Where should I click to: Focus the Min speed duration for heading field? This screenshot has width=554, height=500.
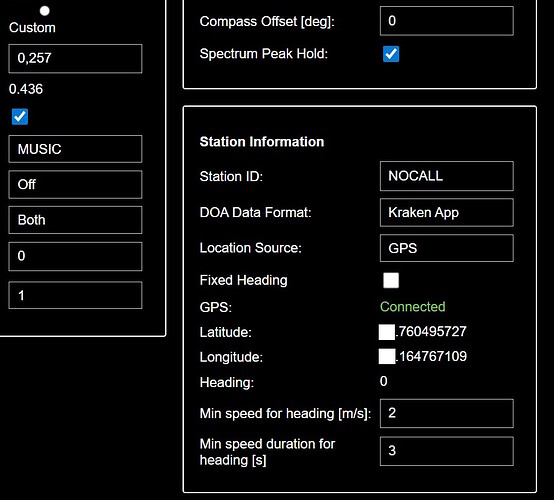[x=447, y=451]
